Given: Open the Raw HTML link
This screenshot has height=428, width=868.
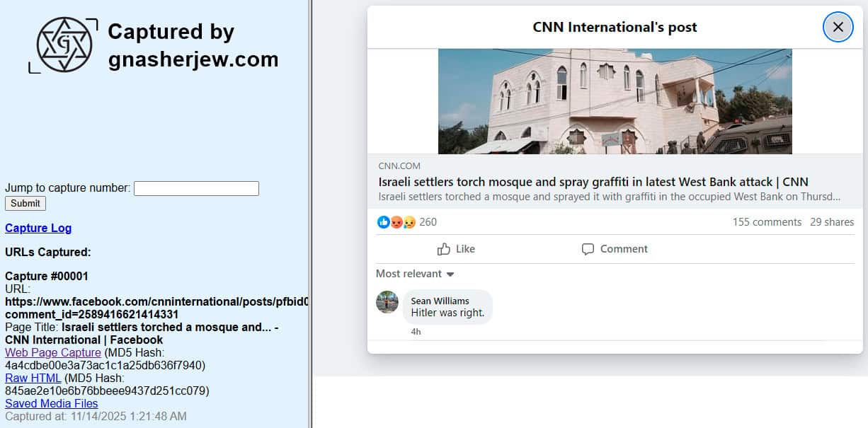Looking at the screenshot, I should 33,378.
